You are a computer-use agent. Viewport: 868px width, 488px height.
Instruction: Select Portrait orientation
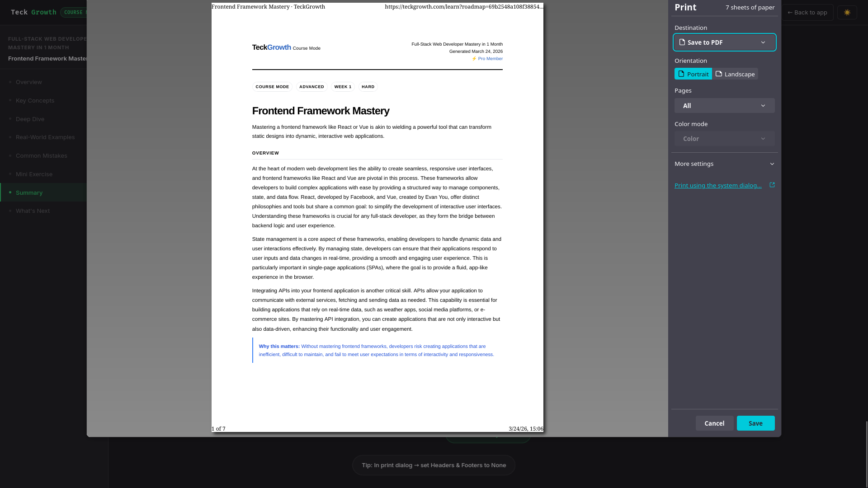pyautogui.click(x=693, y=74)
